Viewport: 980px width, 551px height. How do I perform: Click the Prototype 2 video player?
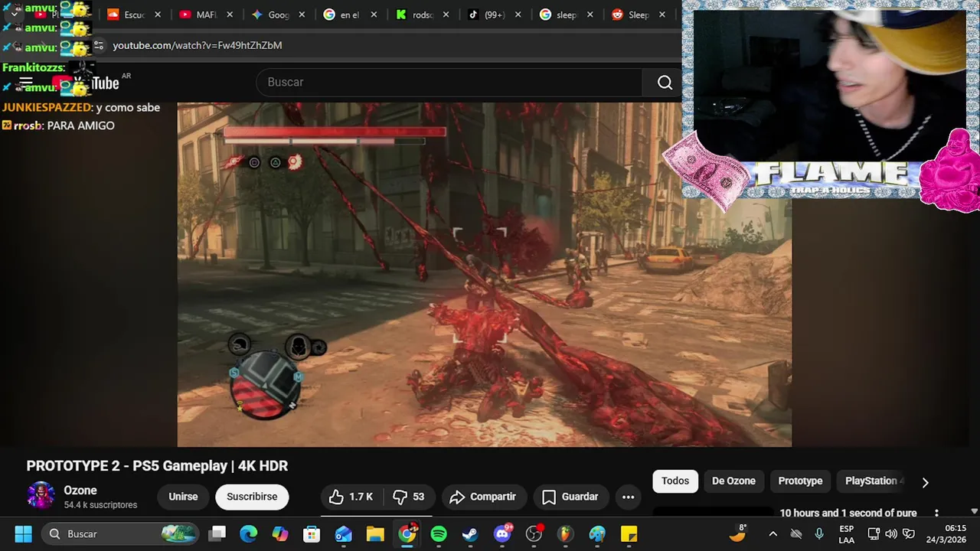pyautogui.click(x=484, y=275)
